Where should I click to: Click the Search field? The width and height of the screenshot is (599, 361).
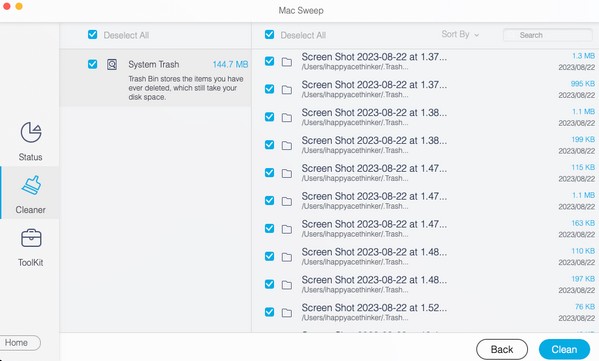pyautogui.click(x=547, y=35)
